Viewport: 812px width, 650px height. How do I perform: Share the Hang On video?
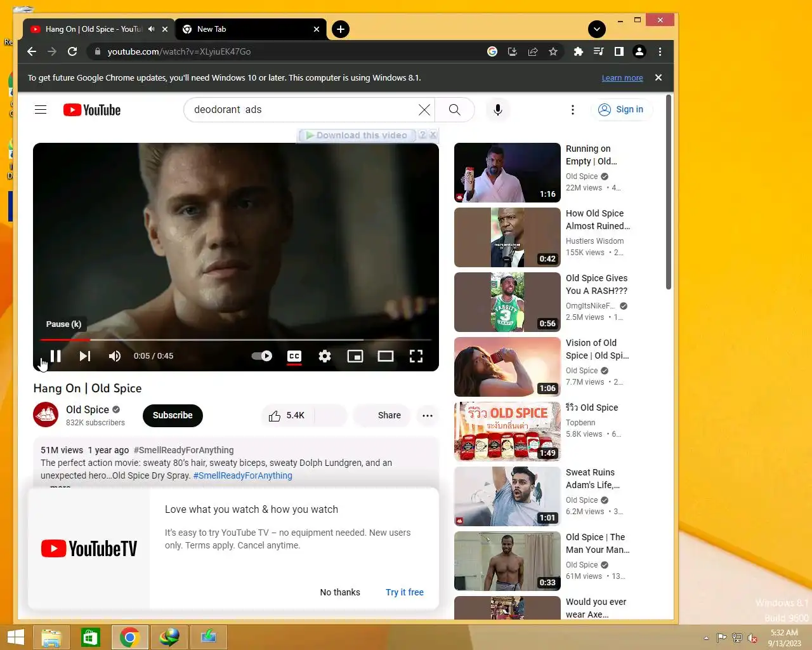click(381, 415)
